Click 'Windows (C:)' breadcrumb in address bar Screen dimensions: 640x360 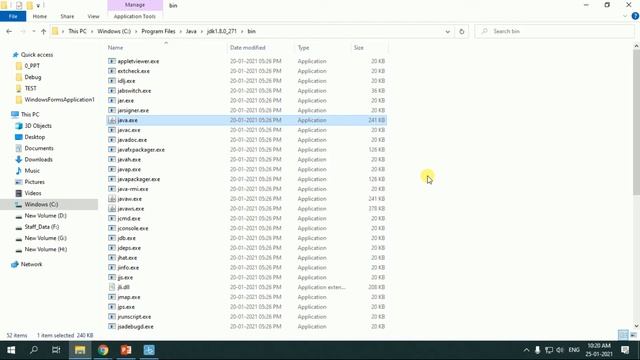tap(114, 31)
